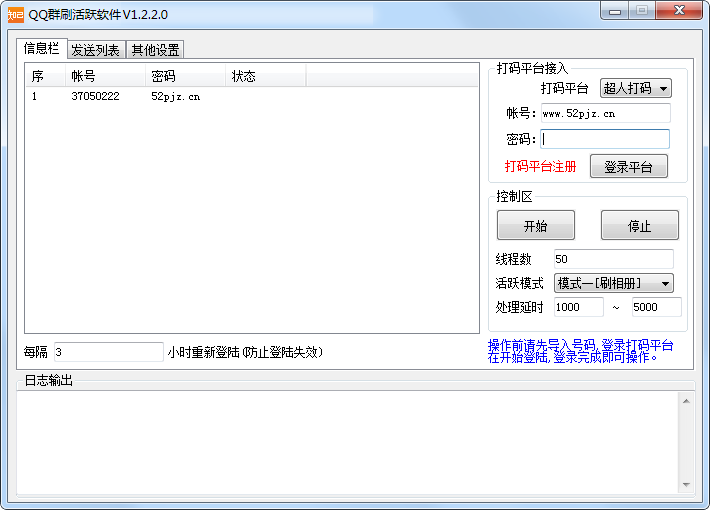This screenshot has width=710, height=510.
Task: Click the log output scrollbar down arrow
Action: (x=686, y=485)
